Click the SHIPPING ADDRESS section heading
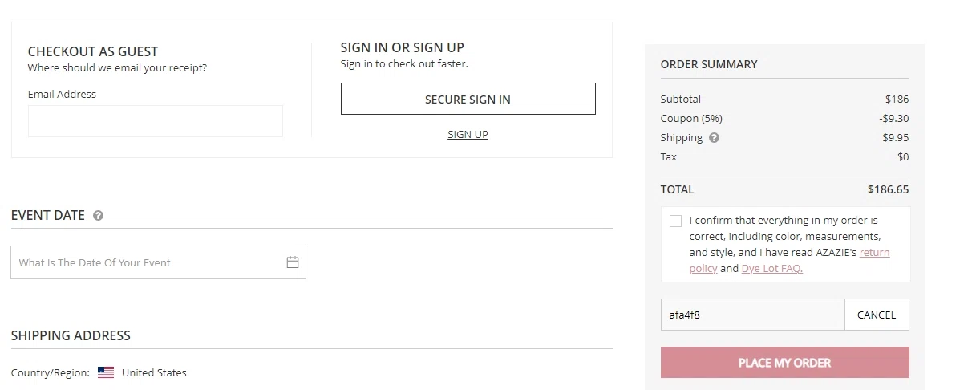This screenshot has width=980, height=390. (71, 335)
